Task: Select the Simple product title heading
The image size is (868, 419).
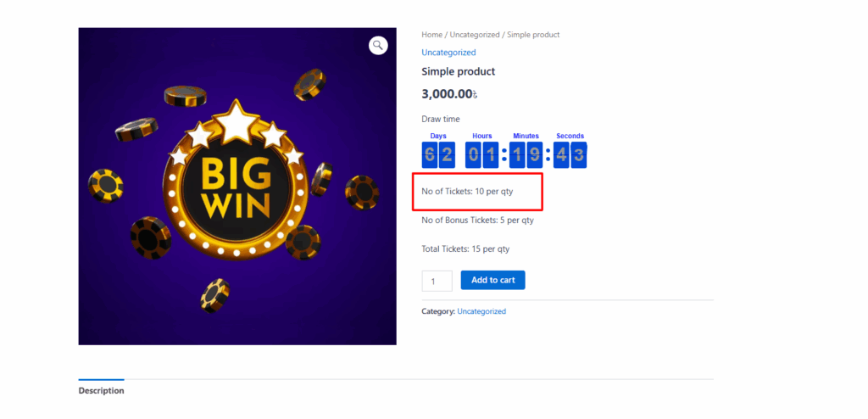Action: (x=459, y=71)
